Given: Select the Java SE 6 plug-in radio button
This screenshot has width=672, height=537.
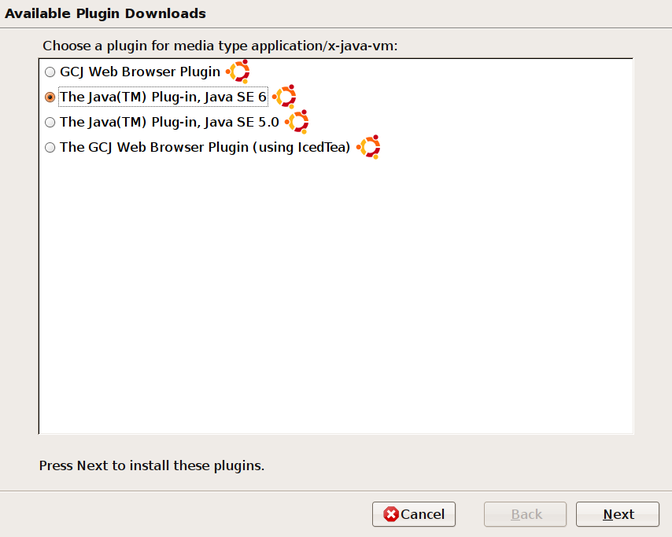Looking at the screenshot, I should pyautogui.click(x=50, y=97).
